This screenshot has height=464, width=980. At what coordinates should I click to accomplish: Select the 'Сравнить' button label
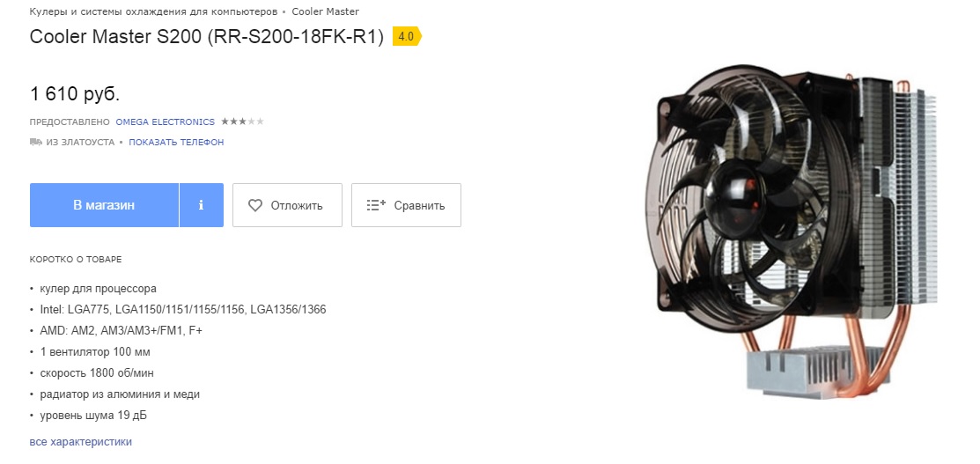(419, 205)
